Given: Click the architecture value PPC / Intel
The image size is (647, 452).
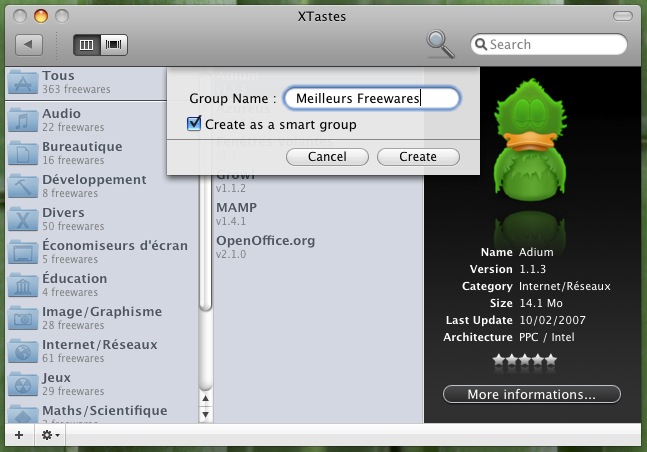Looking at the screenshot, I should (546, 337).
